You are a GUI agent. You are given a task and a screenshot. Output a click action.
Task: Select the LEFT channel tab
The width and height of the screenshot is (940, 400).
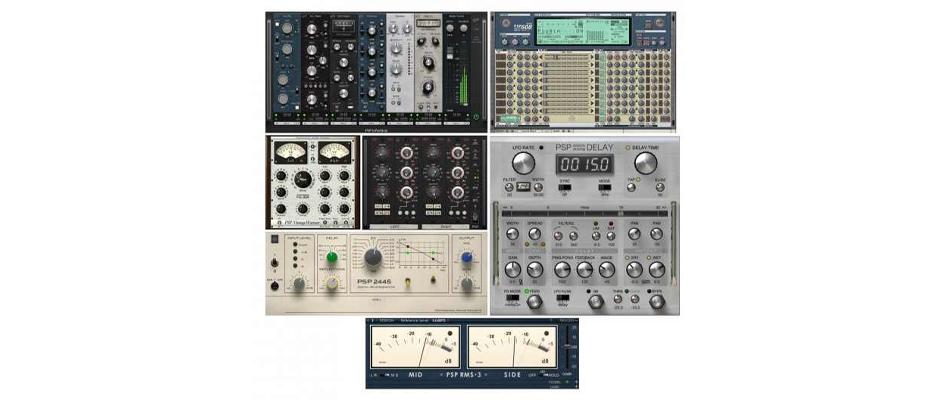pyautogui.click(x=394, y=226)
